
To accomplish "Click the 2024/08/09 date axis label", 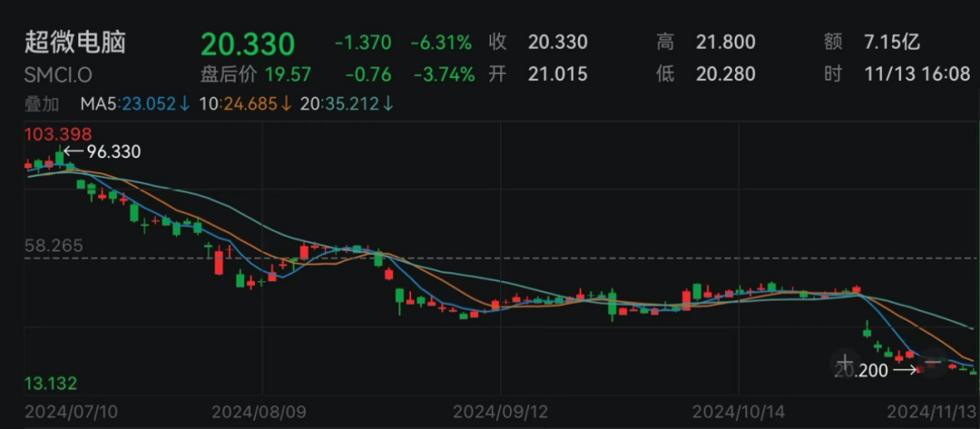I will tap(259, 411).
